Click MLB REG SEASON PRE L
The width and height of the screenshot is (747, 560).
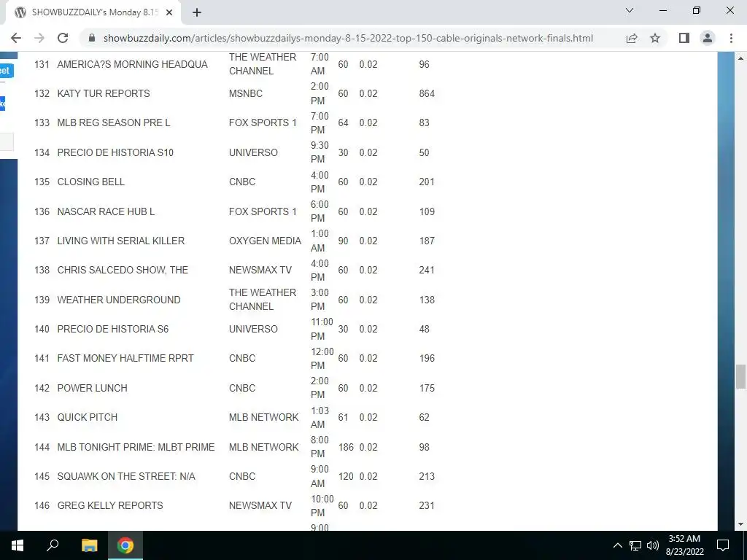113,122
